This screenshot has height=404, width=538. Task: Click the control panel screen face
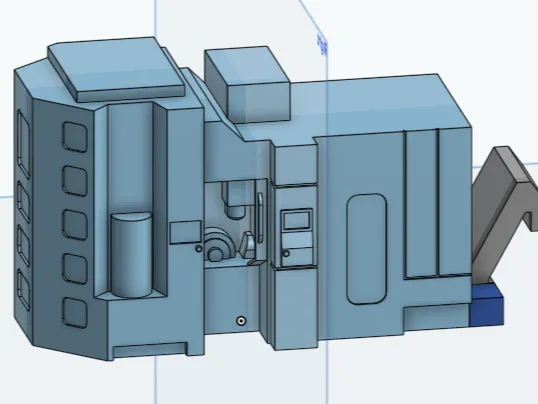point(297,220)
